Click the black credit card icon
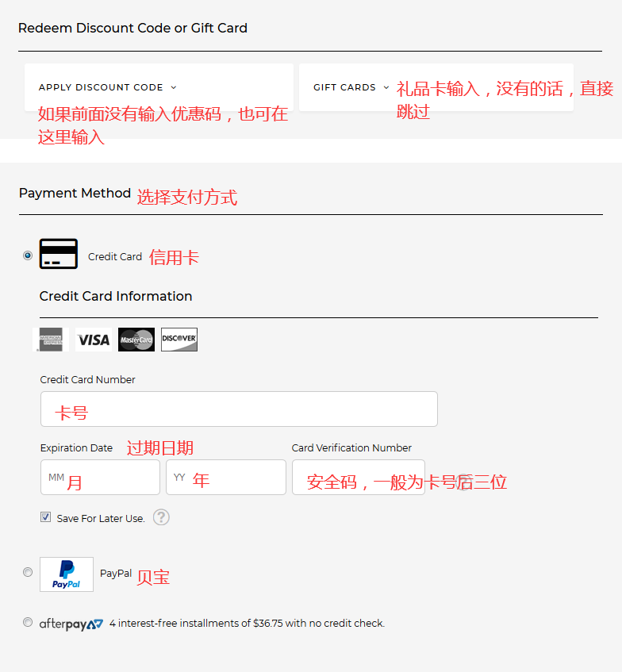This screenshot has width=622, height=672. pyautogui.click(x=59, y=254)
